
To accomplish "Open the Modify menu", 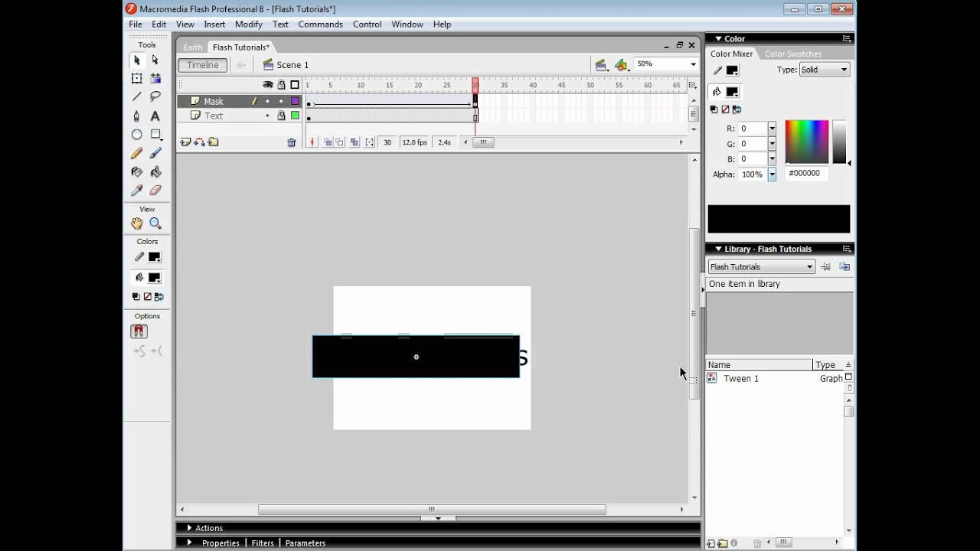I will click(x=249, y=24).
